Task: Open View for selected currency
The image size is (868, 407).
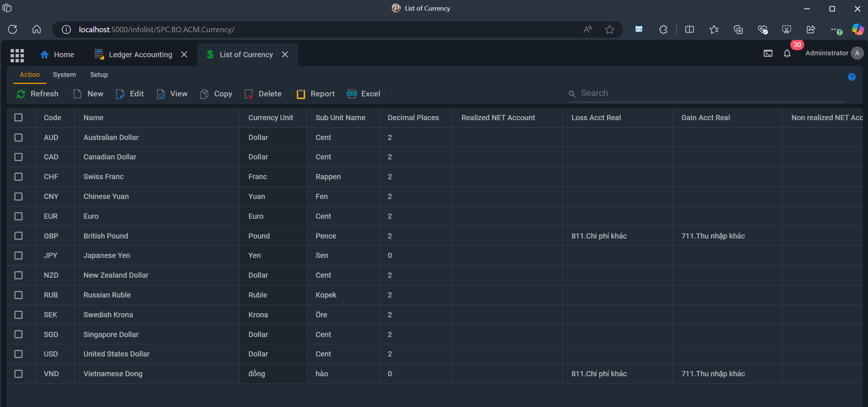Action: click(172, 94)
